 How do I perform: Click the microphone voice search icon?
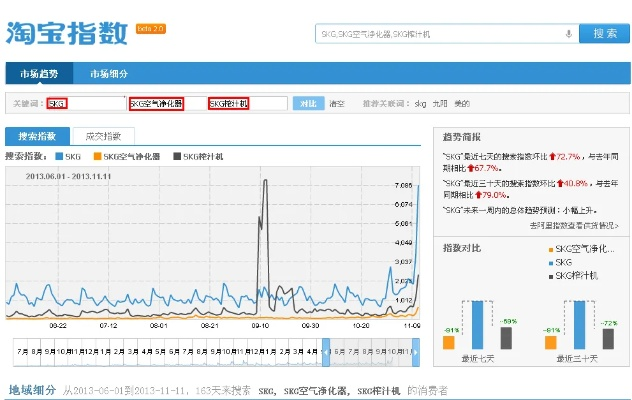569,34
